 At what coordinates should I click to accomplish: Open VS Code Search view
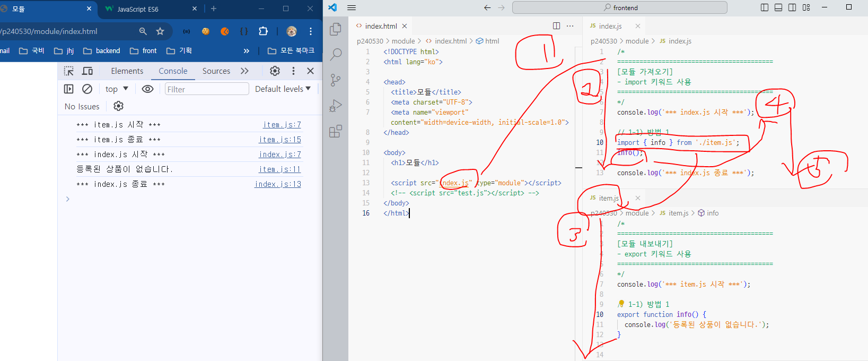coord(336,54)
